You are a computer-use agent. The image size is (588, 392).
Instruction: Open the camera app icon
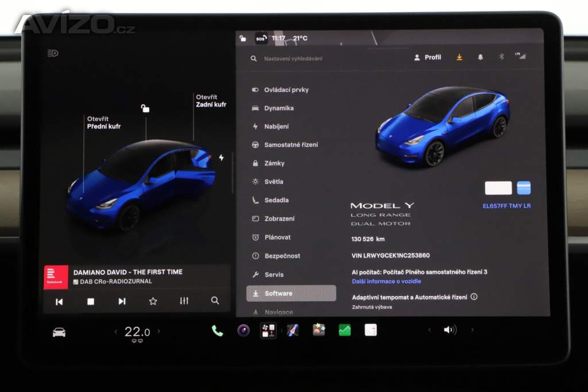243,330
